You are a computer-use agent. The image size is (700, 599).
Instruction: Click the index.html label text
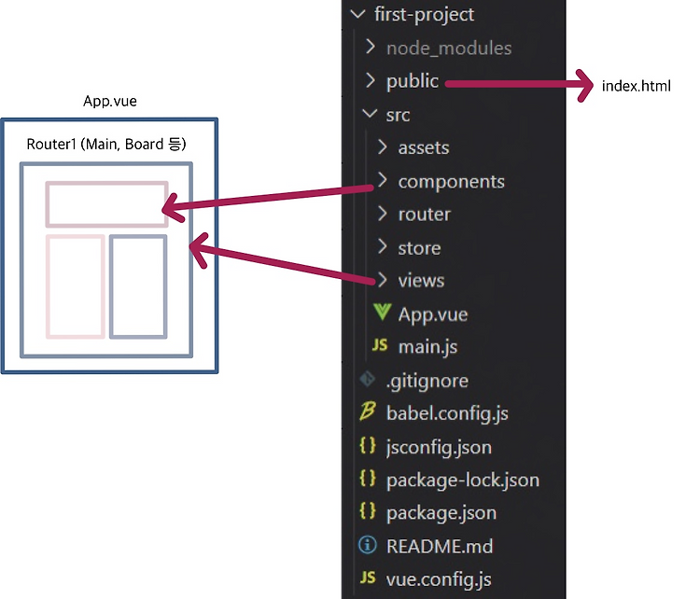(x=637, y=86)
